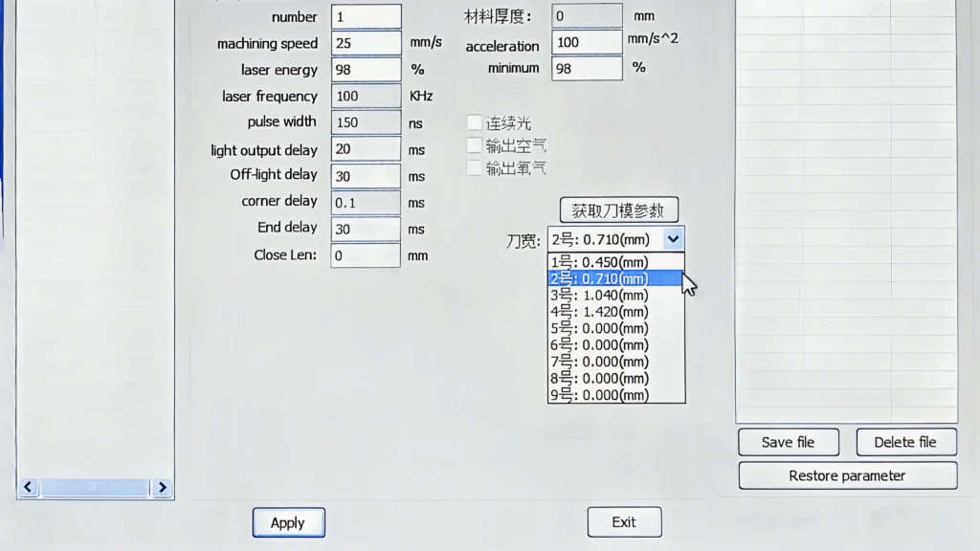Select 2号: 0.710(mm) highlighted option

pos(615,278)
